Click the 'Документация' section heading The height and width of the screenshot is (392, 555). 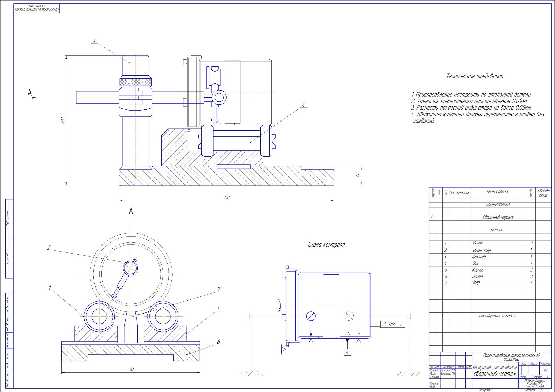pos(498,205)
